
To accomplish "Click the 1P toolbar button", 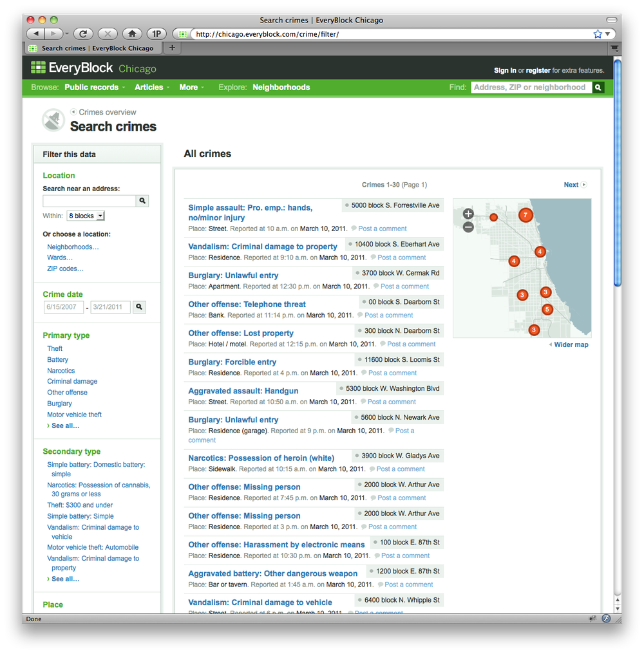I will click(x=156, y=33).
